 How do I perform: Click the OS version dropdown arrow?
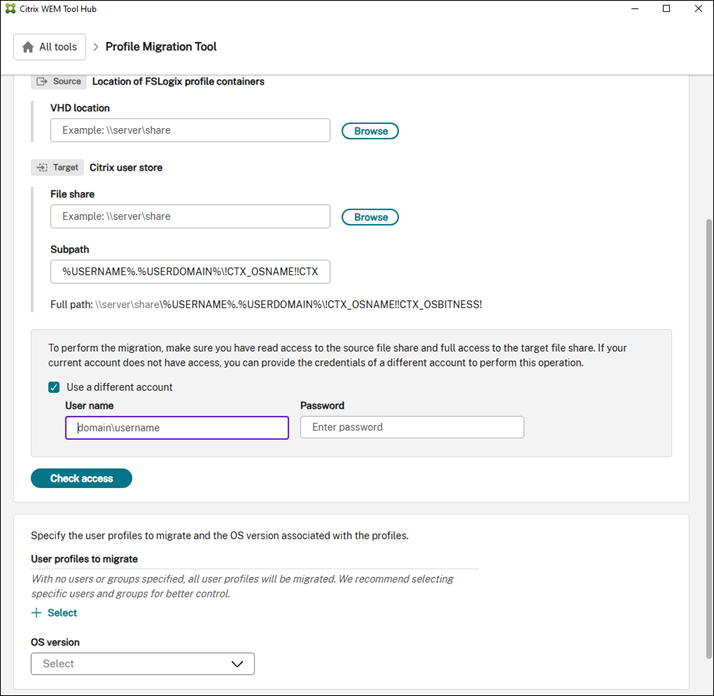[237, 663]
